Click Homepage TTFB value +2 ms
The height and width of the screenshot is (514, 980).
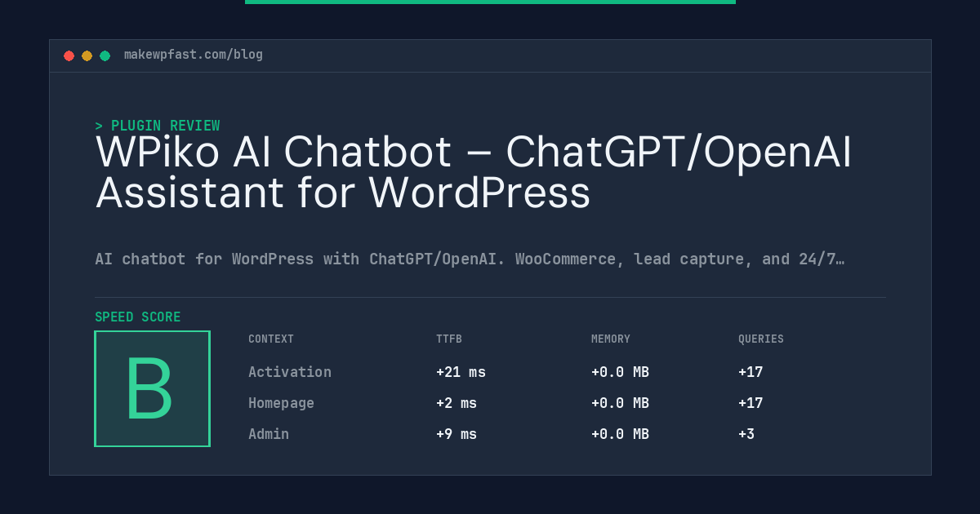tap(457, 403)
